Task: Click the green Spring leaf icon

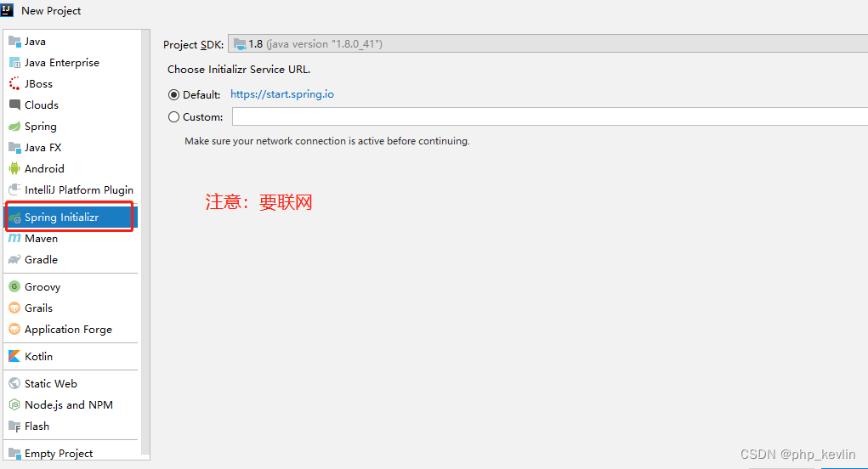Action: [x=14, y=126]
